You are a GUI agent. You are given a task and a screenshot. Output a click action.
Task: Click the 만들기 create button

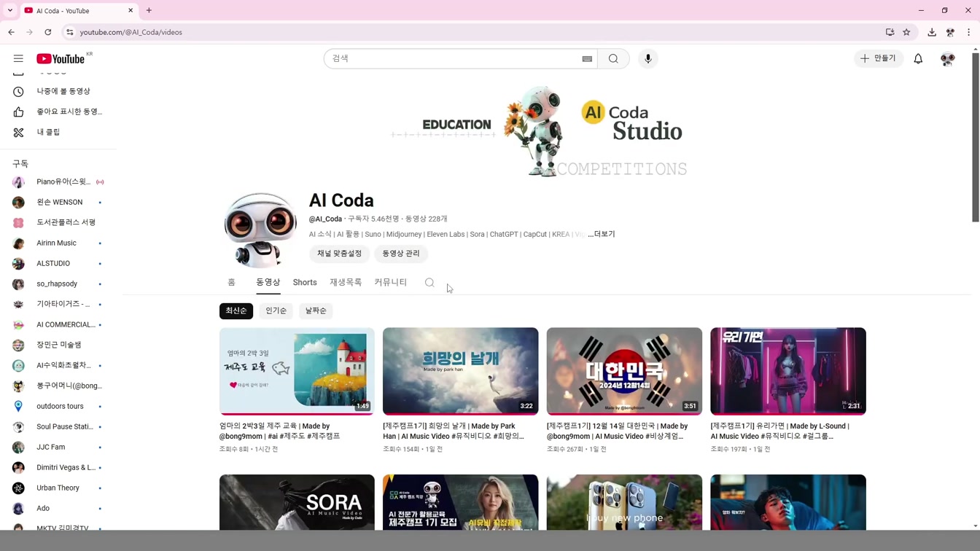coord(879,58)
